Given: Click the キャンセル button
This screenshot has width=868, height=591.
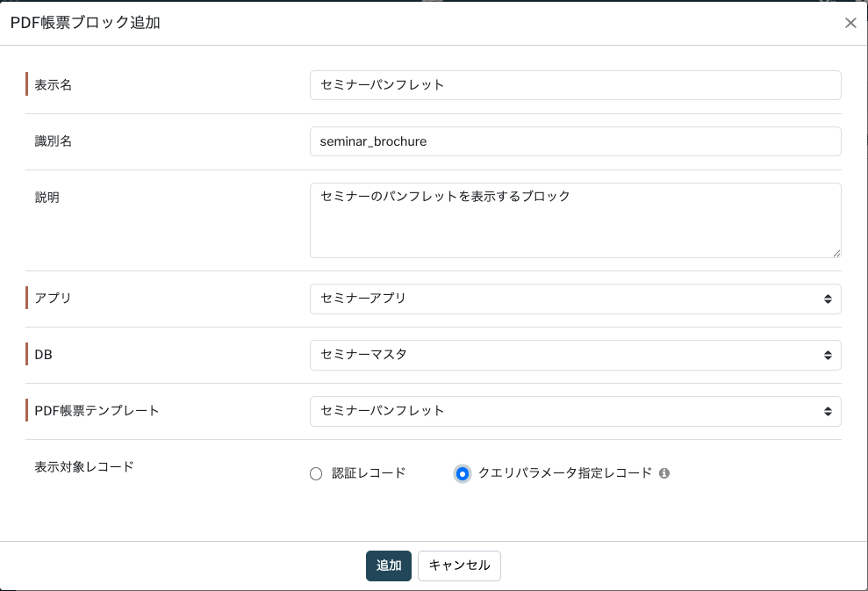Looking at the screenshot, I should pyautogui.click(x=459, y=566).
